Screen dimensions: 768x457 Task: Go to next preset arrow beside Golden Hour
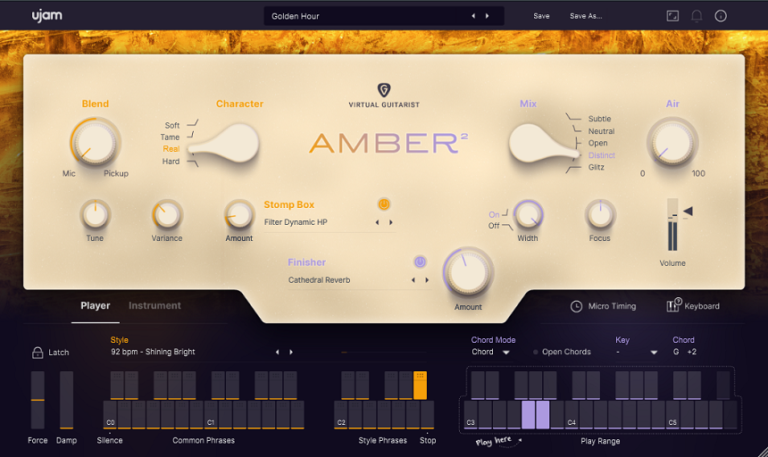coord(487,16)
